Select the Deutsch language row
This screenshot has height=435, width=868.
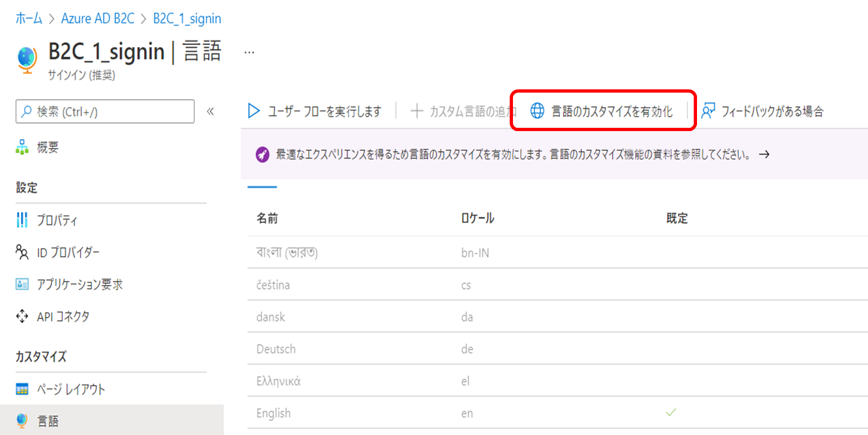point(558,349)
